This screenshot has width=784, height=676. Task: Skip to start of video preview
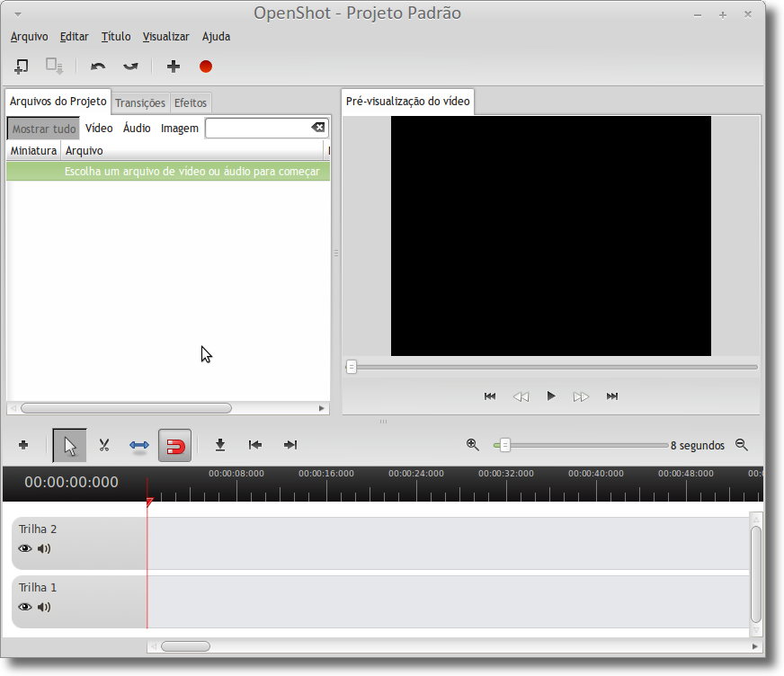point(490,396)
